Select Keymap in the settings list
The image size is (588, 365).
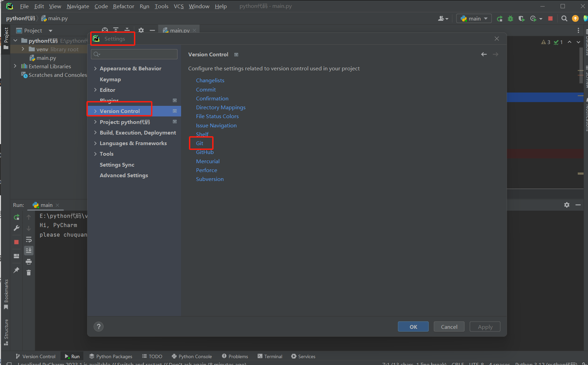[110, 80]
